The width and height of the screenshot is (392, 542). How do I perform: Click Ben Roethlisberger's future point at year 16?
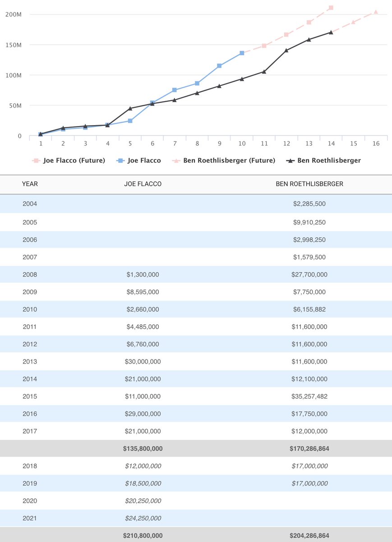[x=376, y=12]
